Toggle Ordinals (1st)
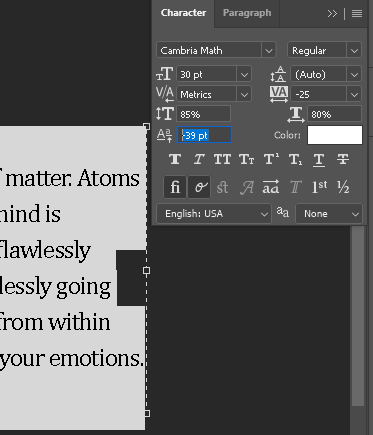Viewport: 373px width, 435px height. pos(319,187)
